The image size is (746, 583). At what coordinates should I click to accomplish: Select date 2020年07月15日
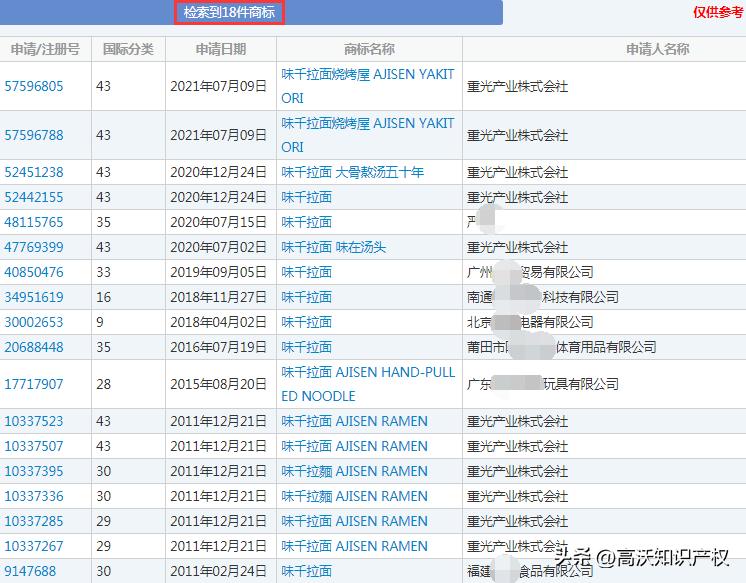pyautogui.click(x=218, y=222)
